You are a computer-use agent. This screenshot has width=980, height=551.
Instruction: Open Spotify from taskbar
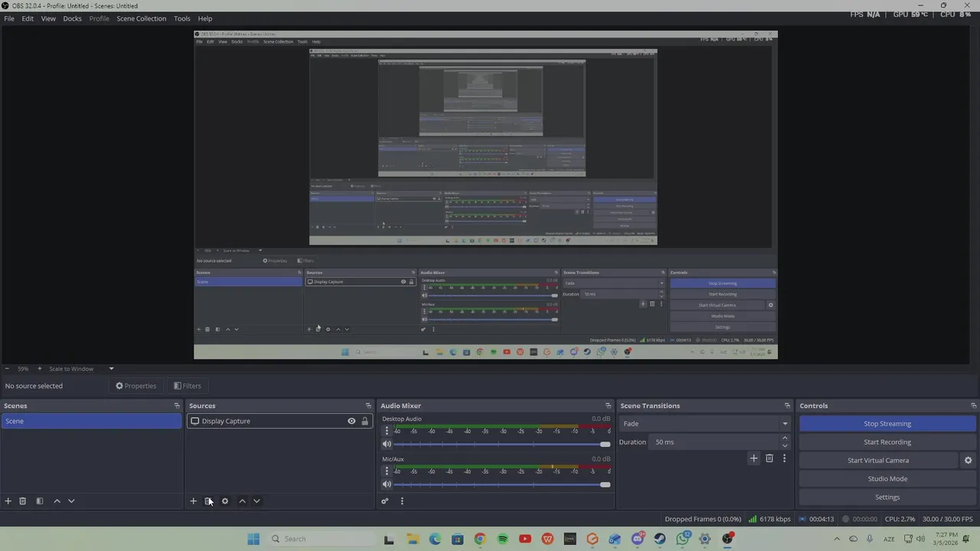click(502, 539)
